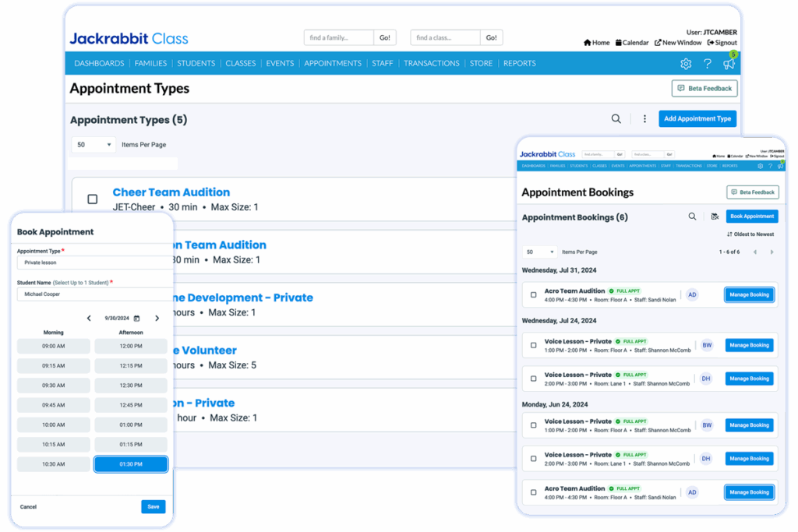Open New Window link in header
798x532 pixels.
pyautogui.click(x=678, y=43)
